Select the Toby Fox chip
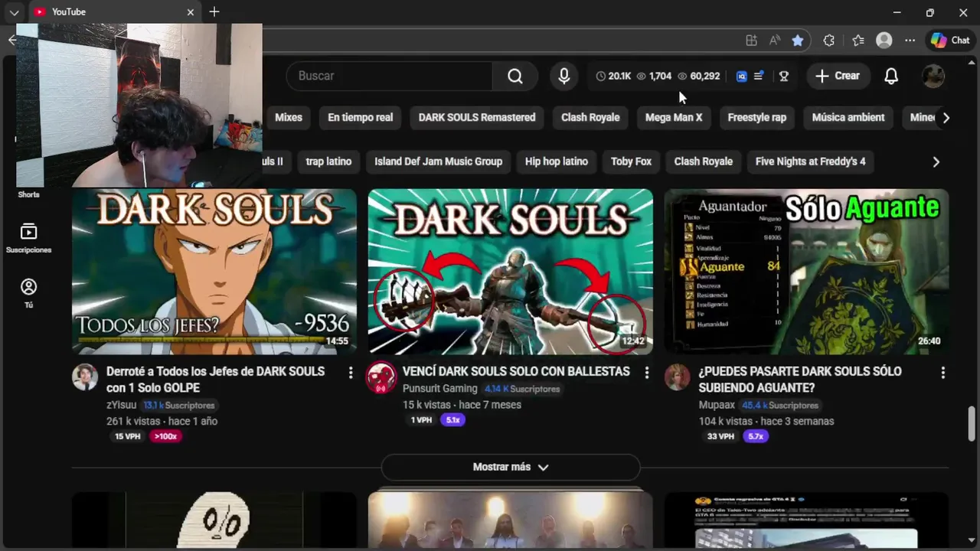Screen dimensions: 980x551 coord(631,161)
